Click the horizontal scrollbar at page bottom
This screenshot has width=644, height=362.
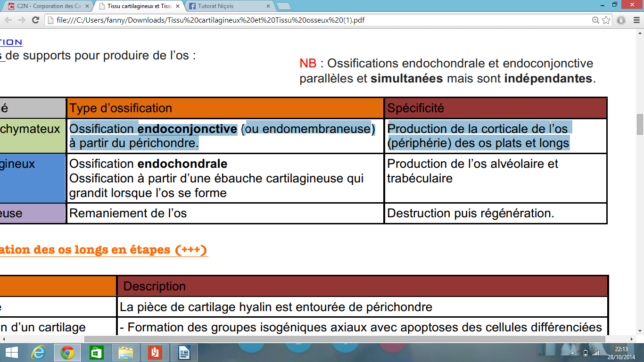(344, 339)
